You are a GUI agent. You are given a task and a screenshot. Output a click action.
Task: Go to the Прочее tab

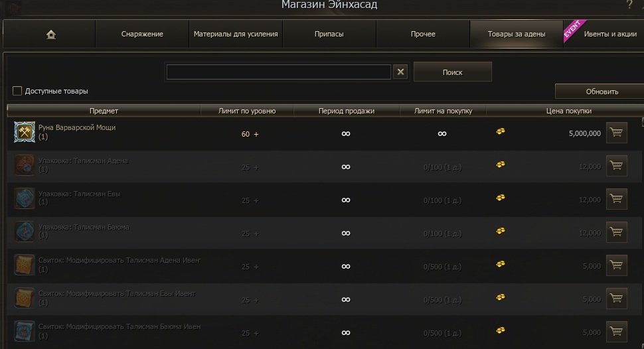[423, 34]
